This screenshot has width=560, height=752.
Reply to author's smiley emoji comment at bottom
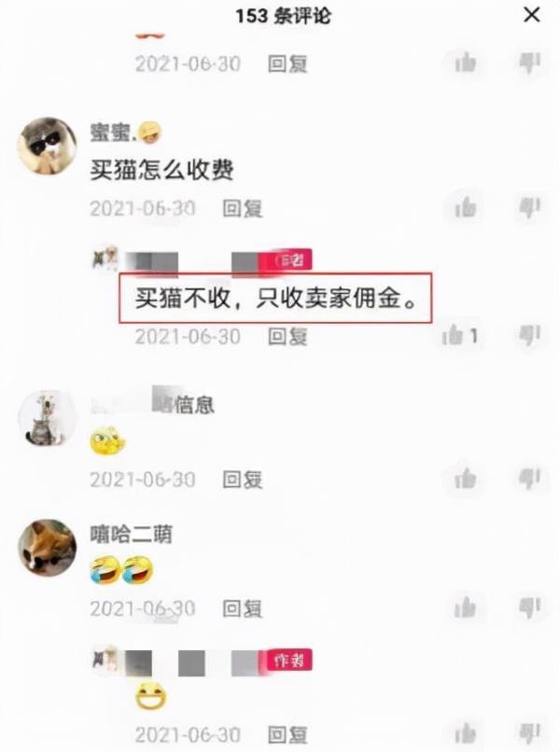click(287, 734)
